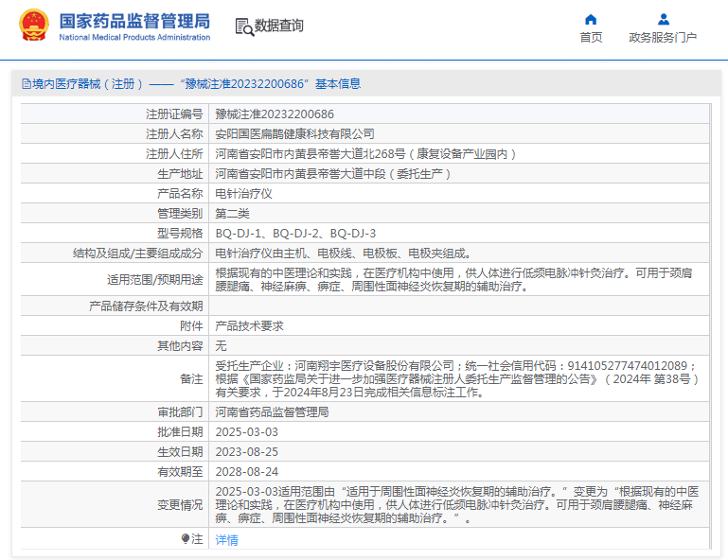728x560 pixels.
Task: Click the 有效期至 row label
Action: pyautogui.click(x=180, y=472)
